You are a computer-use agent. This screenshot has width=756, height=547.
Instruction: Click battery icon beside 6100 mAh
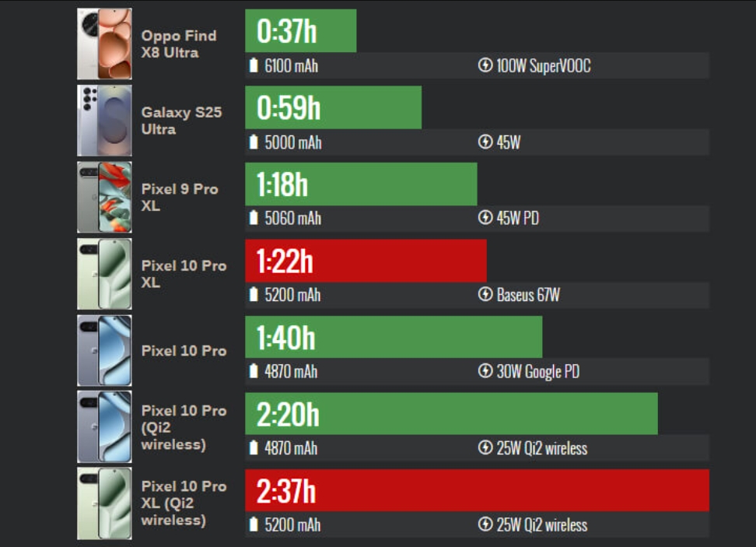[254, 66]
